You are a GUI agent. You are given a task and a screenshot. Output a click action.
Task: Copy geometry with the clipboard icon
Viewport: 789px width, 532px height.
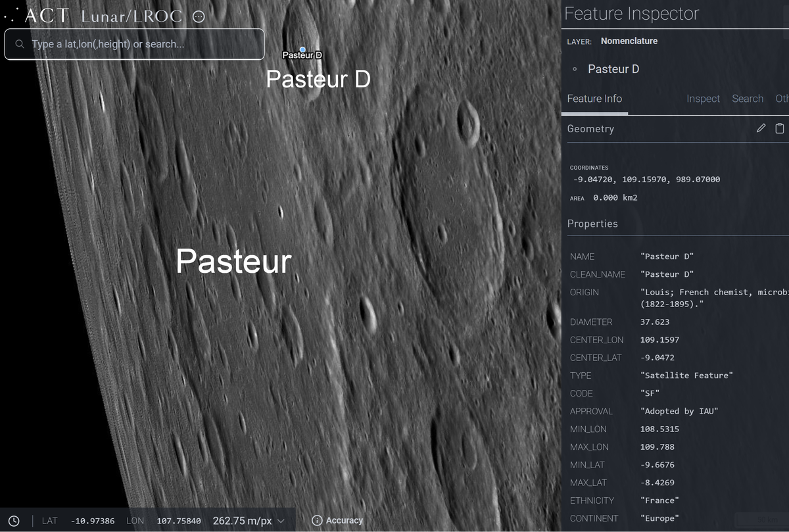[780, 128]
